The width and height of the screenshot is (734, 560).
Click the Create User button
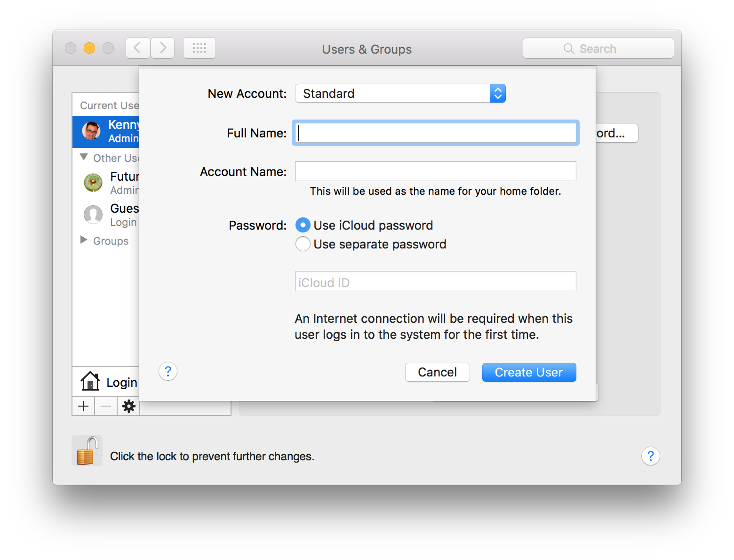529,372
